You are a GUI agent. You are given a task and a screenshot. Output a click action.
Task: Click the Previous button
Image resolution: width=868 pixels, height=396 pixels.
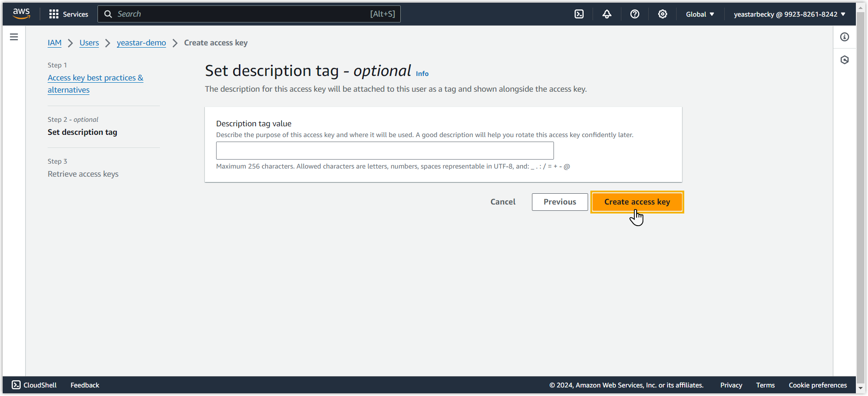pos(559,202)
